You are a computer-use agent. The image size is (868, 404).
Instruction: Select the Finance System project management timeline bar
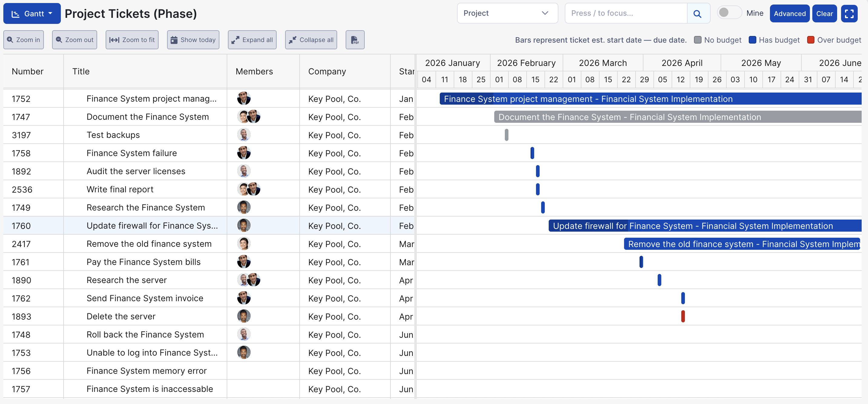click(x=650, y=99)
